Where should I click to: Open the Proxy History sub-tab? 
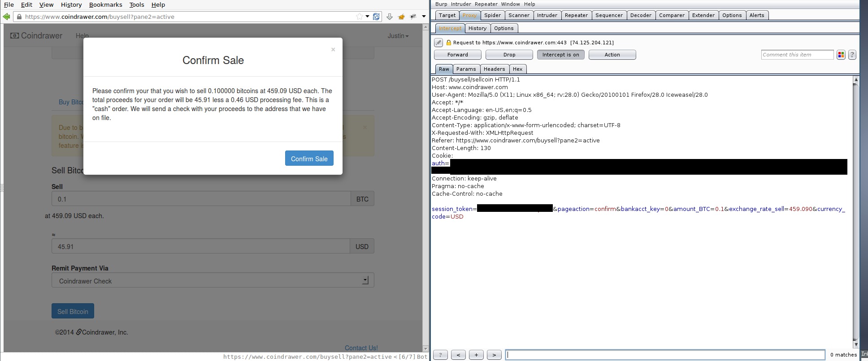click(x=477, y=28)
